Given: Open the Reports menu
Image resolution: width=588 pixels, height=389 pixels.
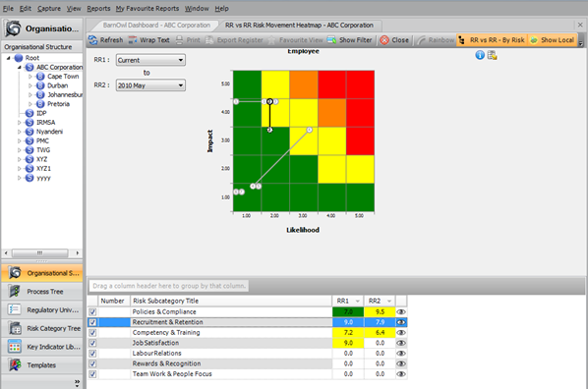Looking at the screenshot, I should [98, 8].
